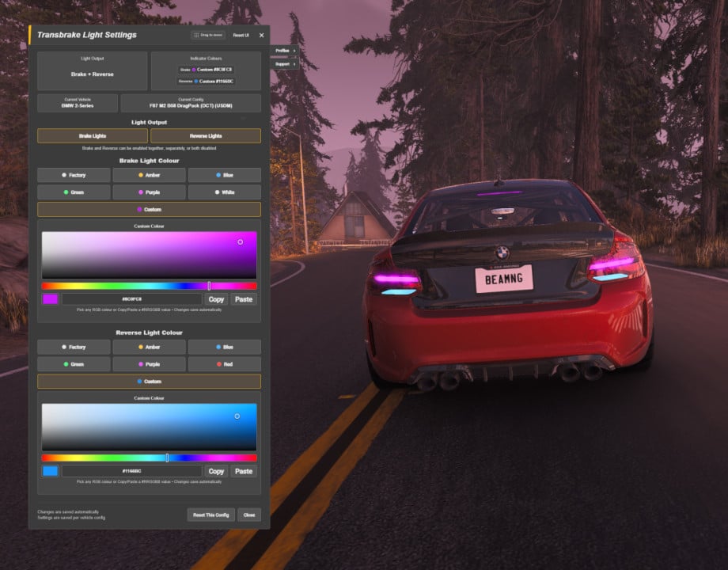Click the reverse colour hue slider
The image size is (728, 570).
[149, 458]
